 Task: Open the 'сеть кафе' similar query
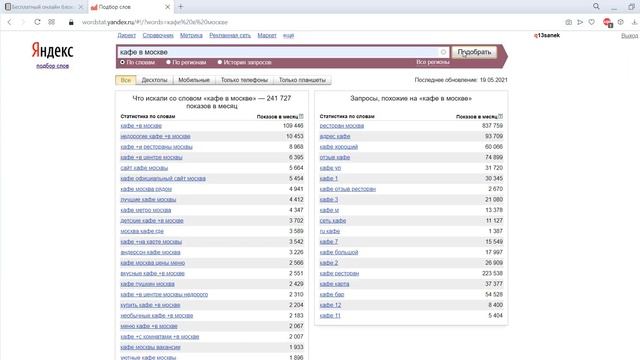333,221
